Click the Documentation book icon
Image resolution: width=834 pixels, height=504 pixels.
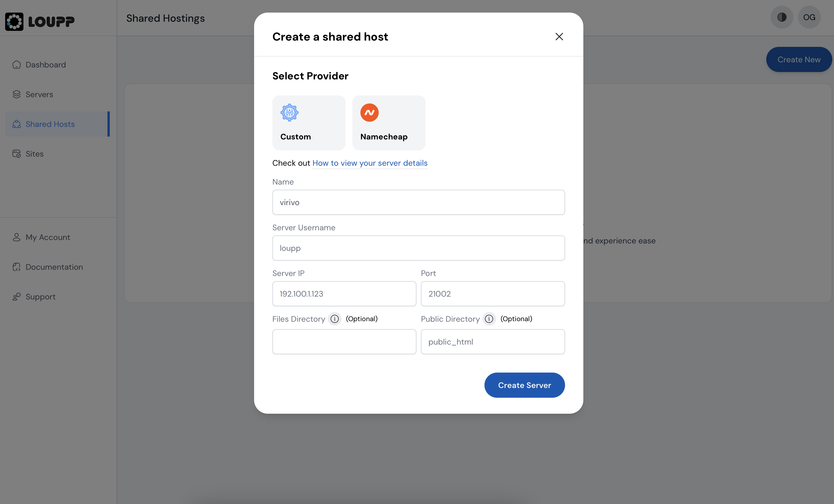[x=17, y=267]
